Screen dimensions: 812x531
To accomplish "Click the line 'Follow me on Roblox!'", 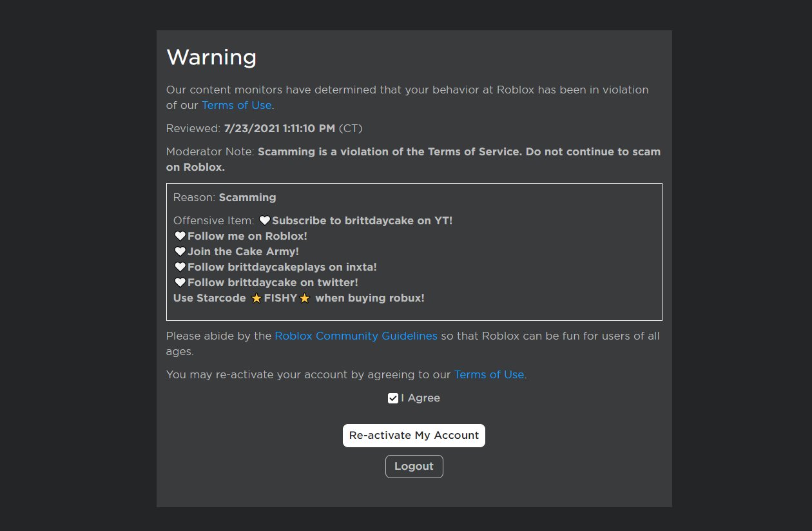I will coord(247,236).
